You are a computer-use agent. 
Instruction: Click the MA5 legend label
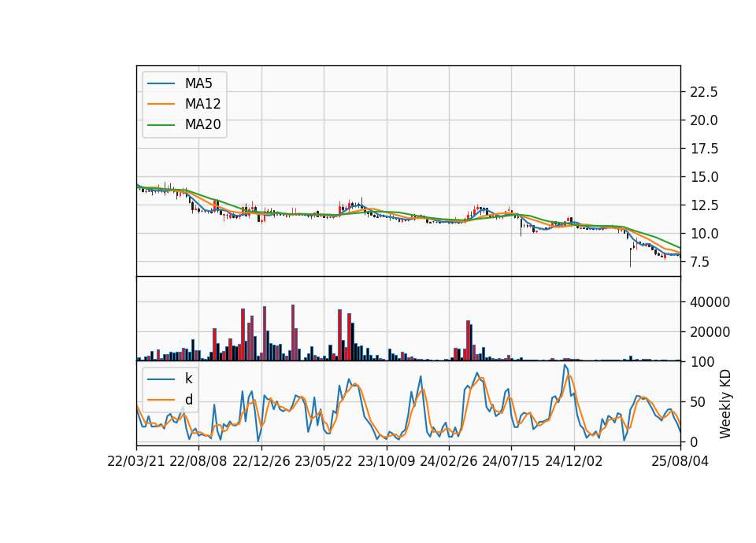(198, 83)
